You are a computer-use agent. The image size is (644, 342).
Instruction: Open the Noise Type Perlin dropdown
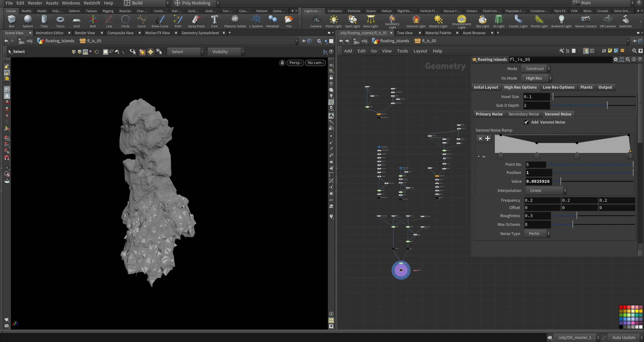click(537, 234)
